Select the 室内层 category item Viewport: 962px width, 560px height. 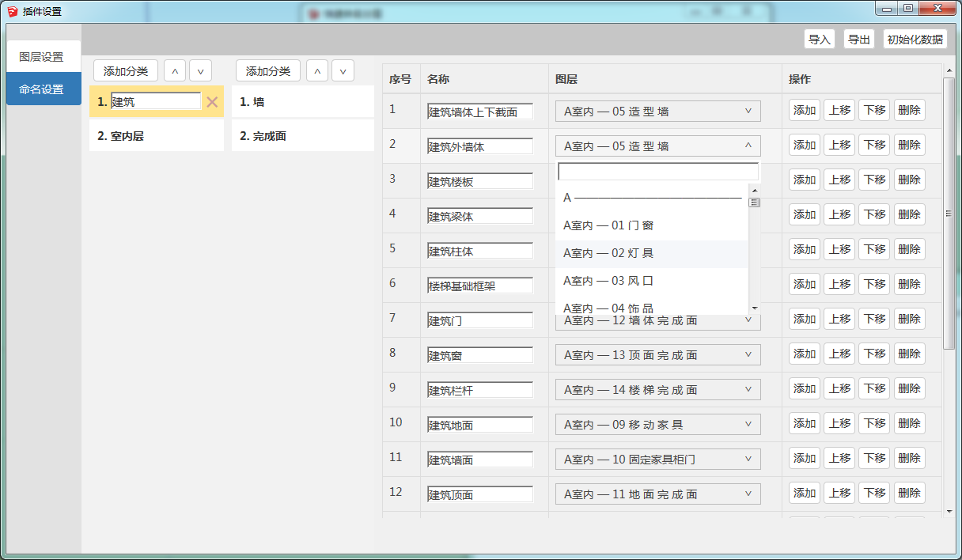157,136
